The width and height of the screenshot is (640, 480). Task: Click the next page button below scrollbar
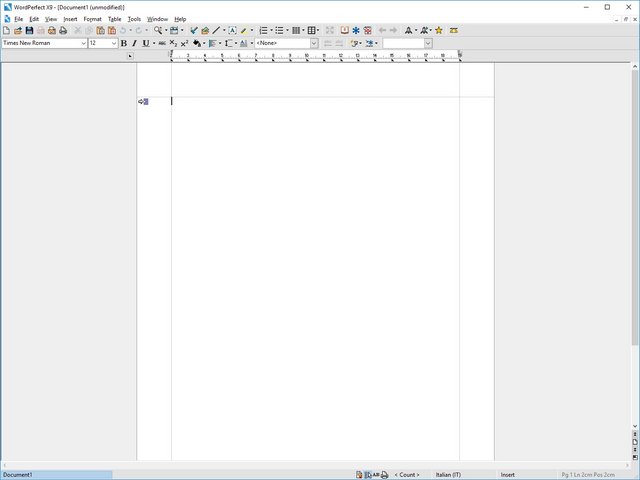635,449
